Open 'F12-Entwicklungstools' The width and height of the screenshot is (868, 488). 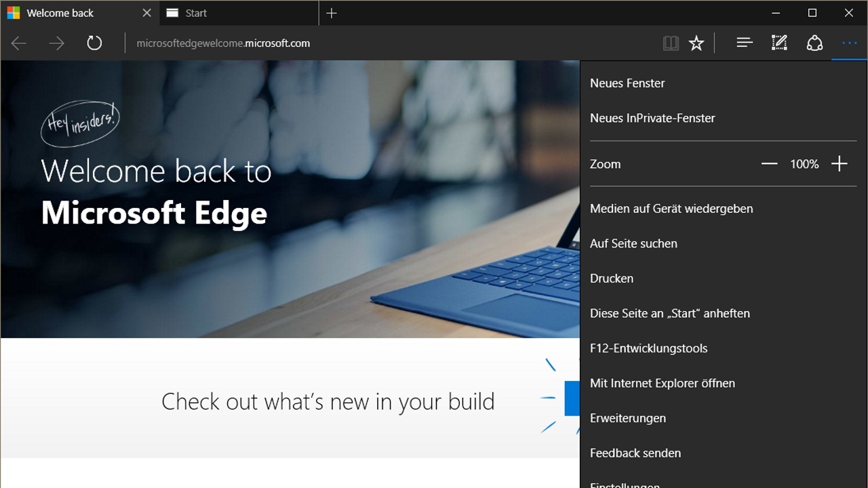pos(648,348)
